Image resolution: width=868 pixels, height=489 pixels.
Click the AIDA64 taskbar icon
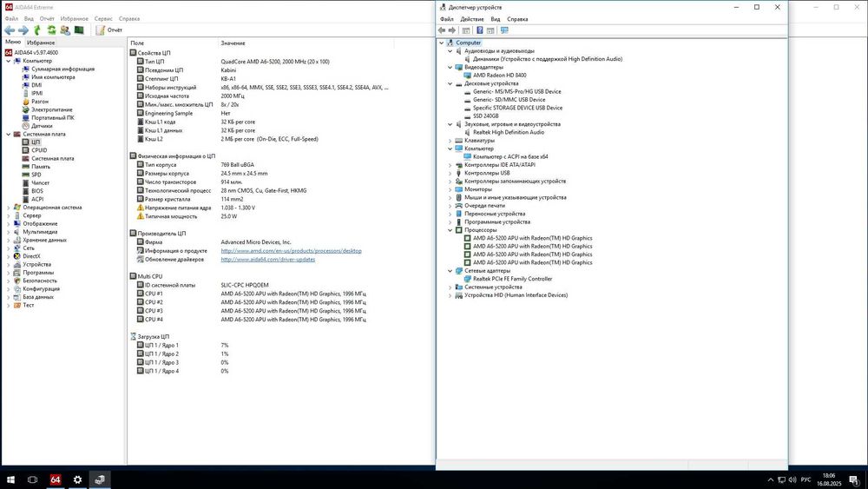[56, 479]
